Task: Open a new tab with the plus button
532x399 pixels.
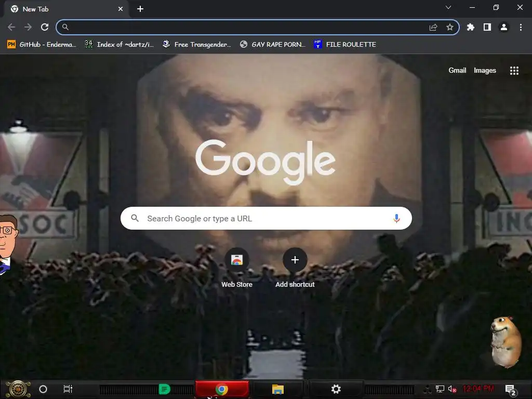Action: pos(140,9)
